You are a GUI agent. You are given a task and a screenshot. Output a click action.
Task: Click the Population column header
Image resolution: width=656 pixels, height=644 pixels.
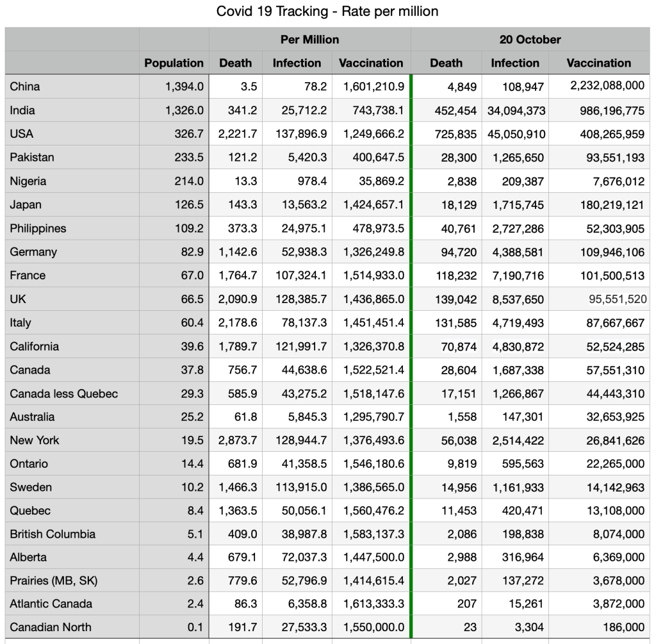[174, 63]
